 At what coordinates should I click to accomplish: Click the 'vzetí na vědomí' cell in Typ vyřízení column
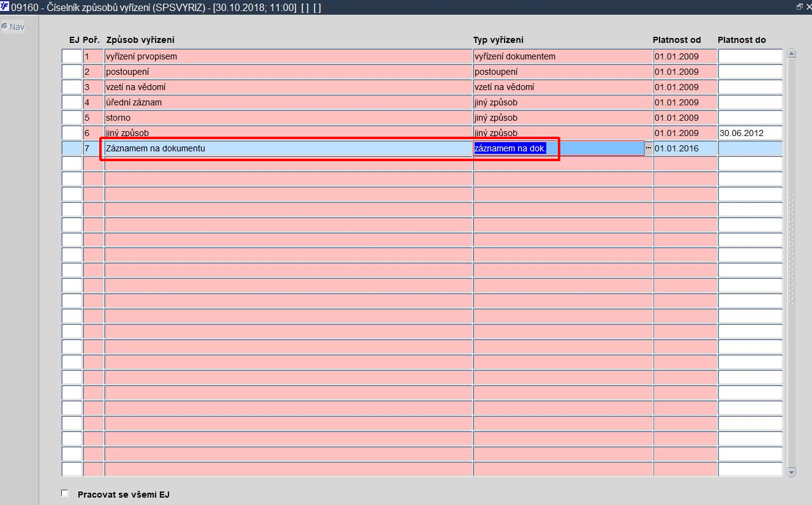[563, 87]
